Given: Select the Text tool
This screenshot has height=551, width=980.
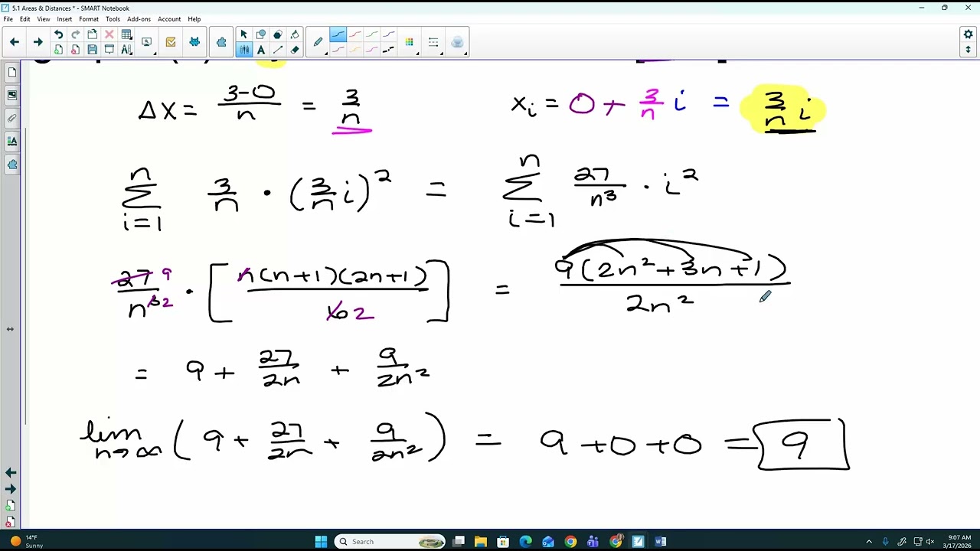Looking at the screenshot, I should 261,50.
